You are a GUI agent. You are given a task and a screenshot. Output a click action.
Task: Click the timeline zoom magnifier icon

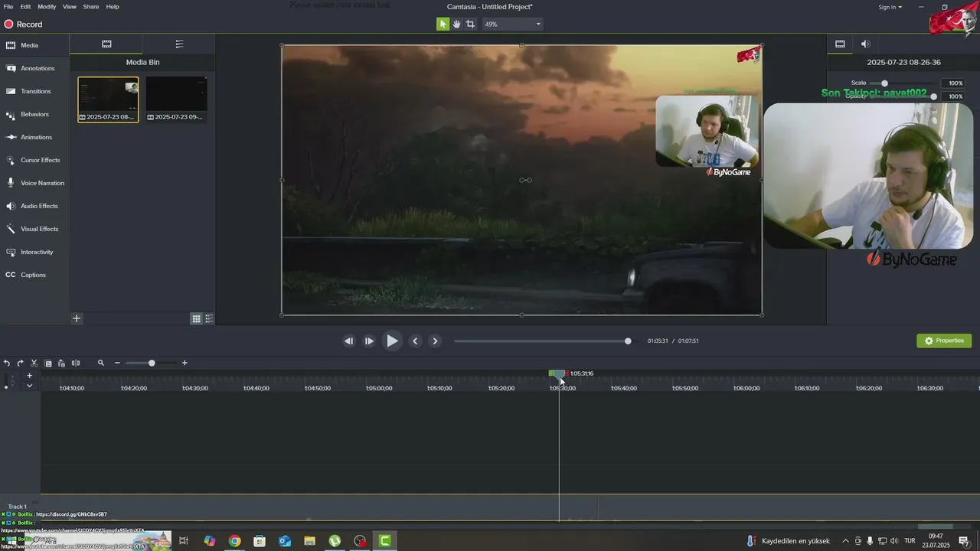(100, 364)
